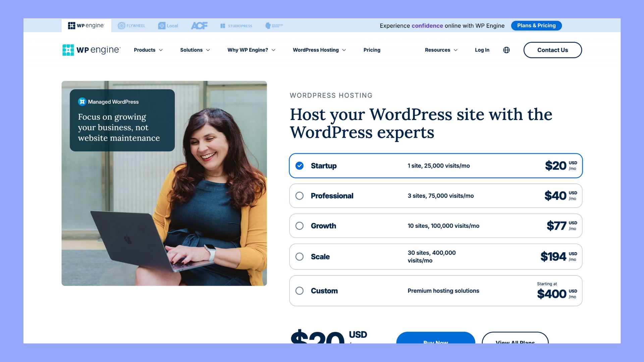The height and width of the screenshot is (362, 644).
Task: Click the Flywheel brand icon
Action: pyautogui.click(x=132, y=25)
